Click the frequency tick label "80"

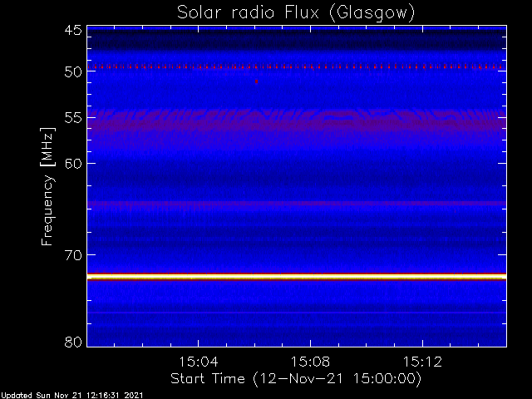(x=73, y=342)
